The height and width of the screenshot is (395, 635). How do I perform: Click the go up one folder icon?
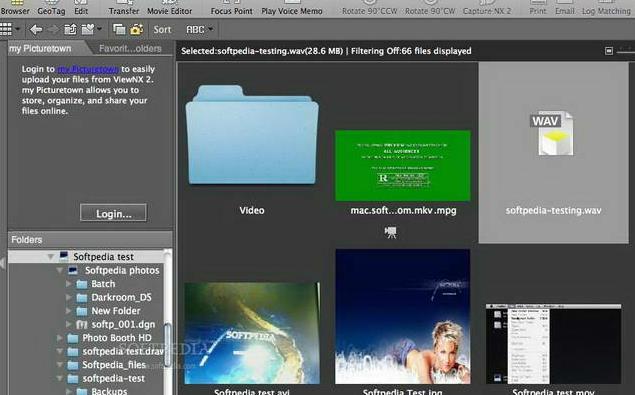[70, 29]
